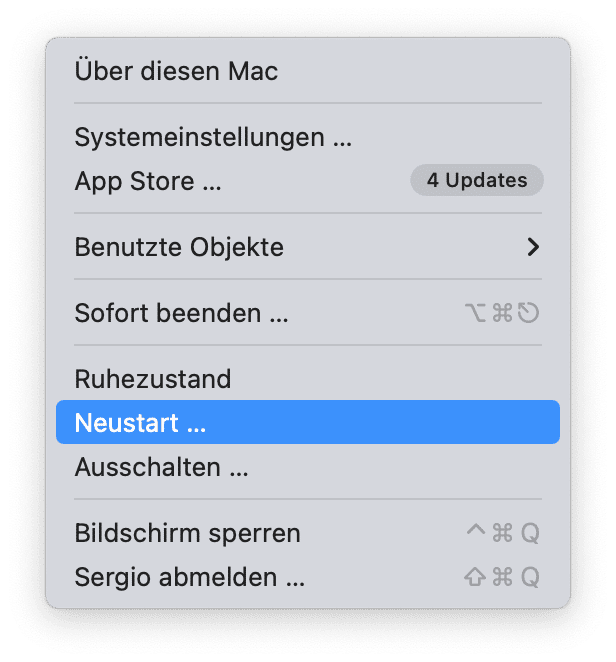Expand the Benutzte Objekte submenu arrow
The width and height of the screenshot is (616, 662).
[533, 246]
